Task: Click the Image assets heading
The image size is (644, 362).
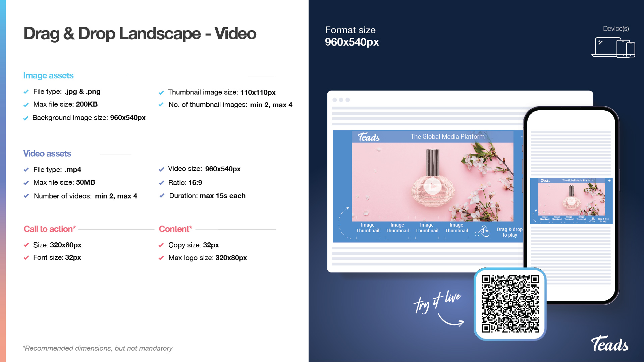Action: 48,75
